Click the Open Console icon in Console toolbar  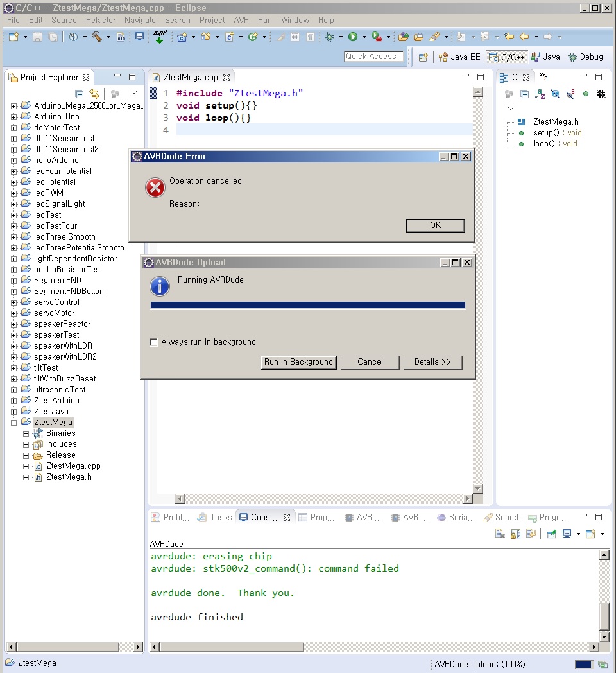591,534
